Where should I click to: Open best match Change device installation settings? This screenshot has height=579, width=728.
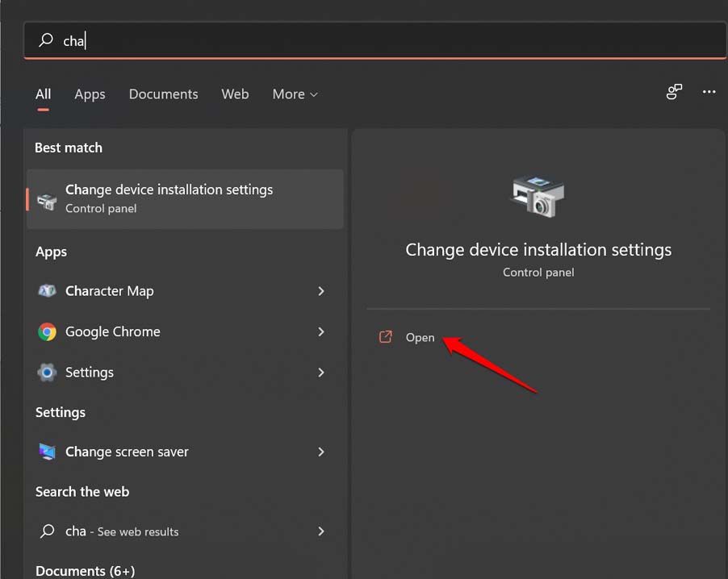186,199
